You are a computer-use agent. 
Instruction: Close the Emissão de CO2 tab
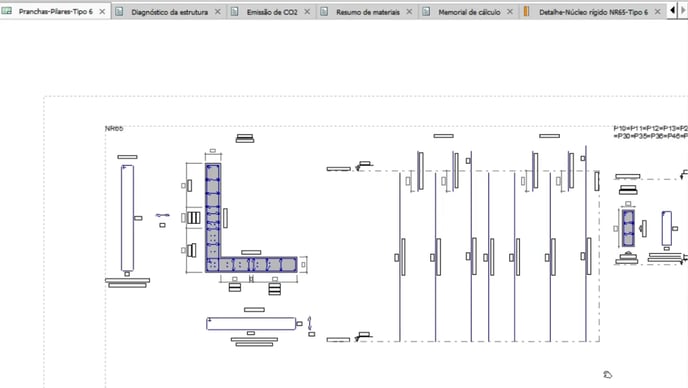point(307,12)
